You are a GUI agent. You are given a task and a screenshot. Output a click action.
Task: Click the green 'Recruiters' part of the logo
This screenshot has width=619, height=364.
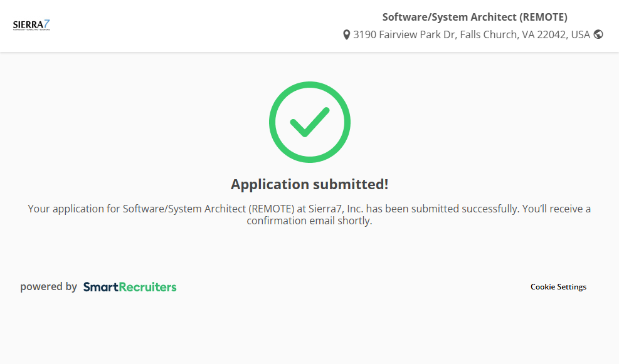[148, 287]
